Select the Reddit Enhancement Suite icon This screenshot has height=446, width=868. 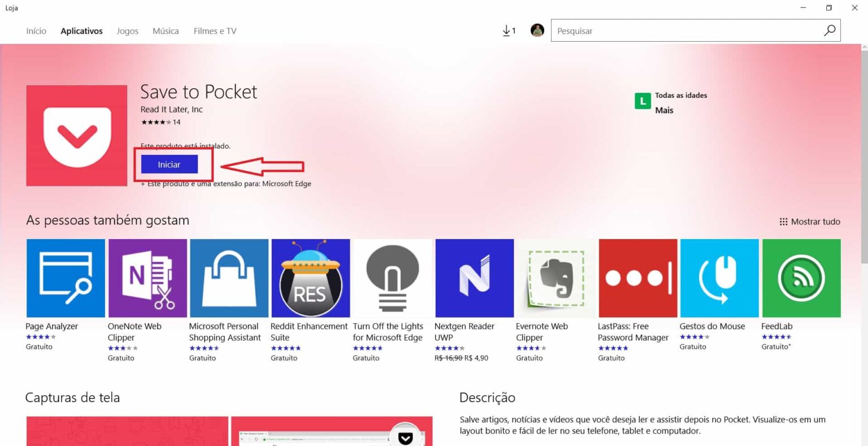point(310,278)
